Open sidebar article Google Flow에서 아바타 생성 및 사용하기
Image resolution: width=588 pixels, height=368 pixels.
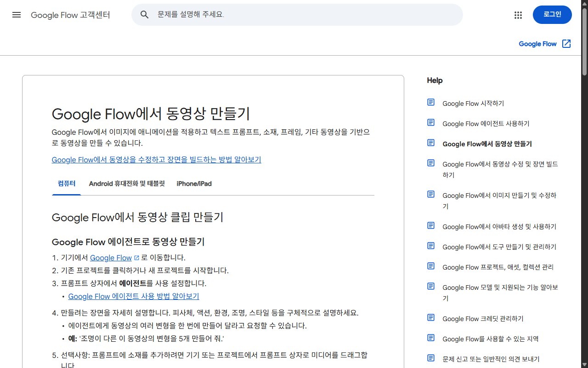[499, 227]
